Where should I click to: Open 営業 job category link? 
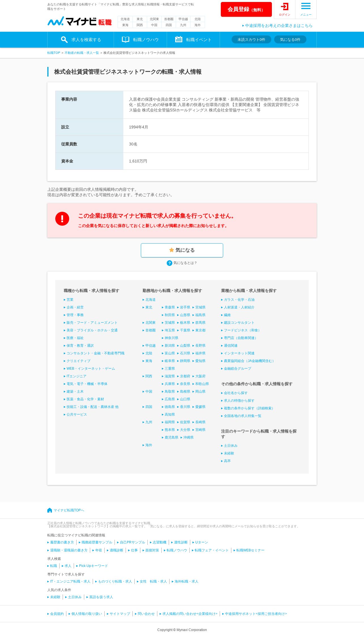[x=69, y=300]
